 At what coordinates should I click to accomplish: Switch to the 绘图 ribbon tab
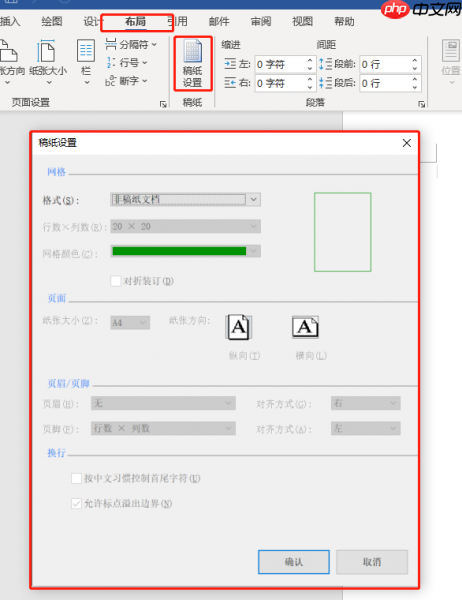click(x=52, y=21)
